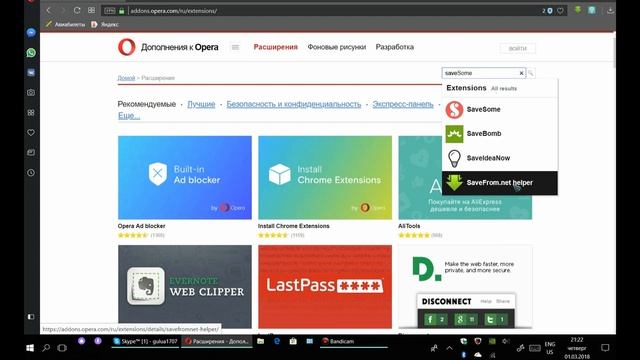Screen dimensions: 640x360
Task: Open the hamburger menu next to Opera title
Action: 236,47
